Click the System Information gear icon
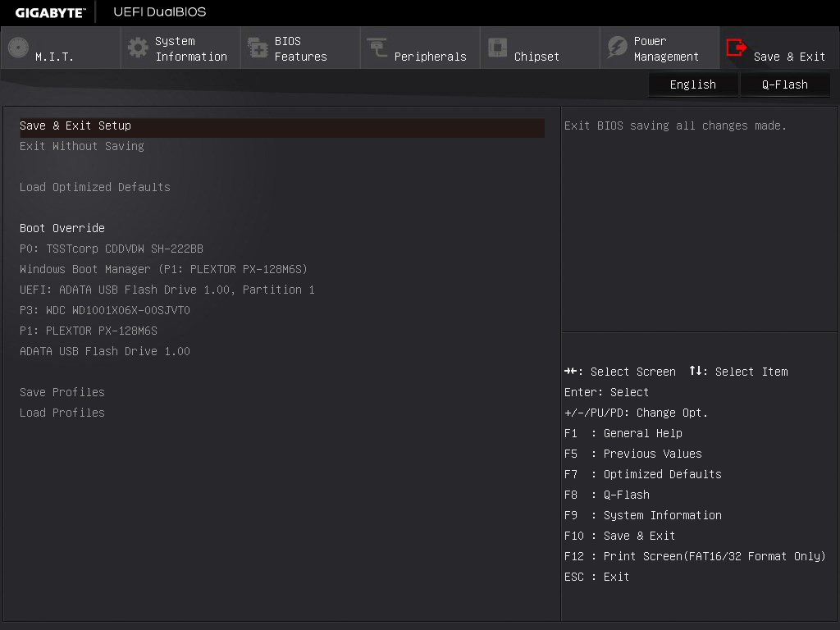 point(138,48)
